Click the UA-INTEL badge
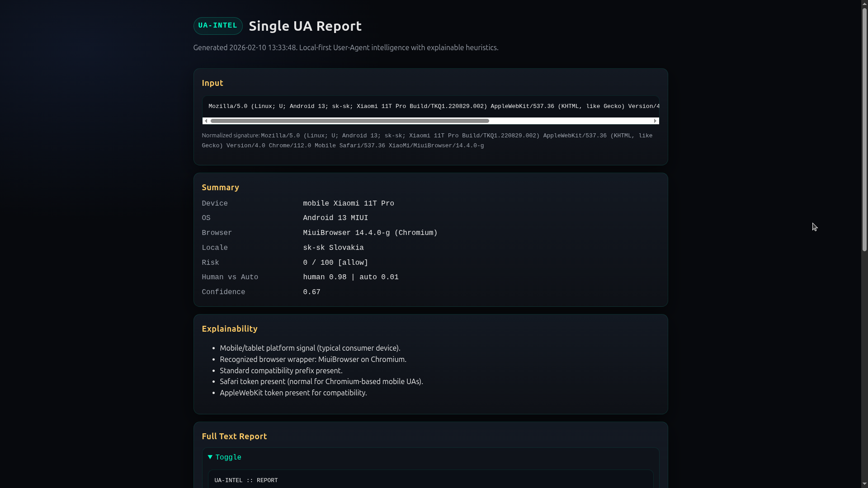 (x=217, y=26)
